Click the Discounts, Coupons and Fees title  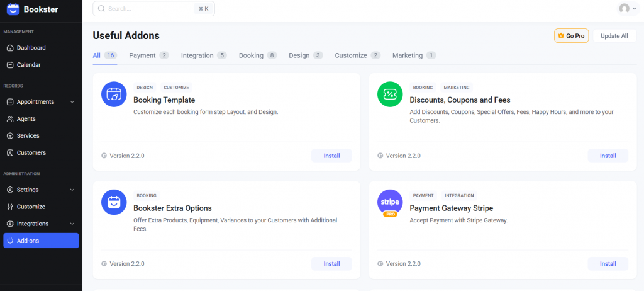(460, 100)
